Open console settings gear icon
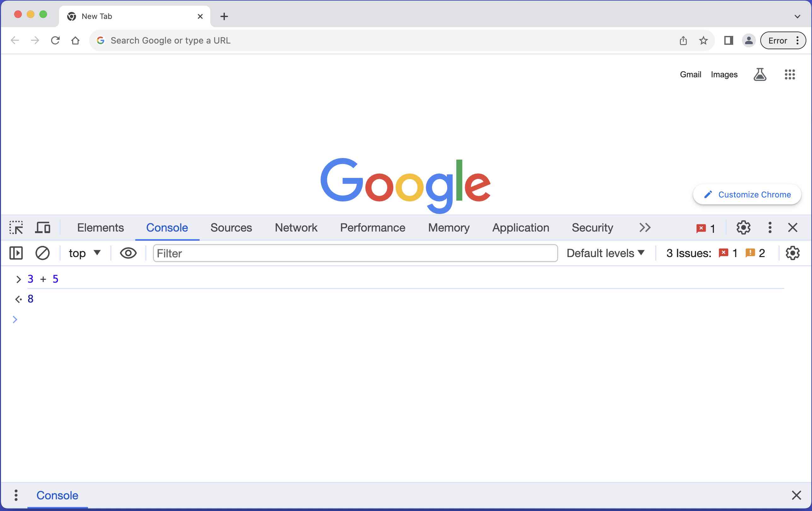The height and width of the screenshot is (511, 812). click(792, 253)
